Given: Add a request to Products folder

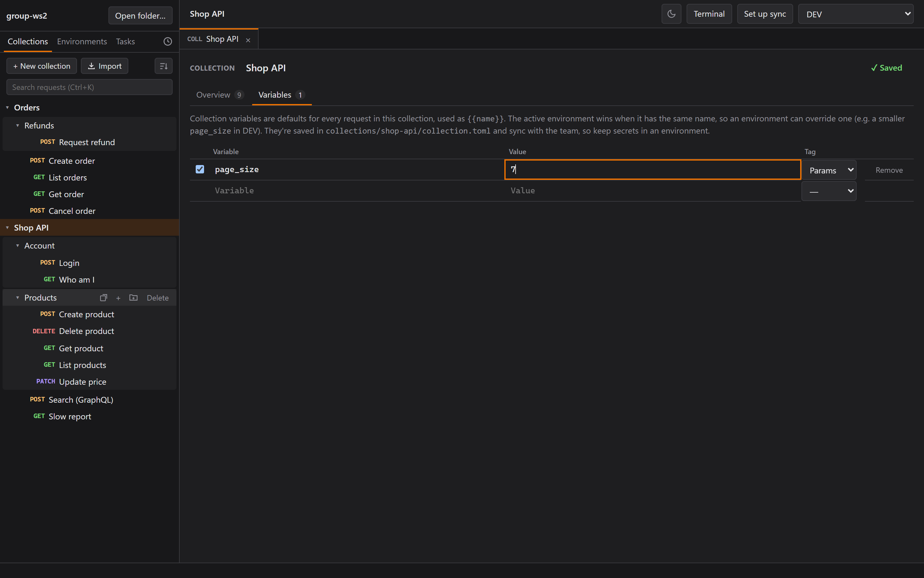Looking at the screenshot, I should 118,298.
